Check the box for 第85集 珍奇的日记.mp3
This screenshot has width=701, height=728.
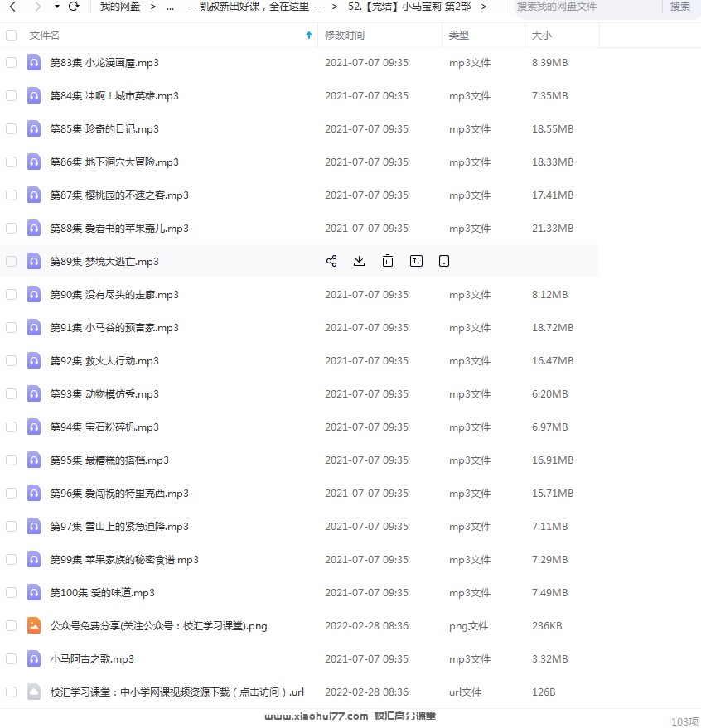pos(11,128)
